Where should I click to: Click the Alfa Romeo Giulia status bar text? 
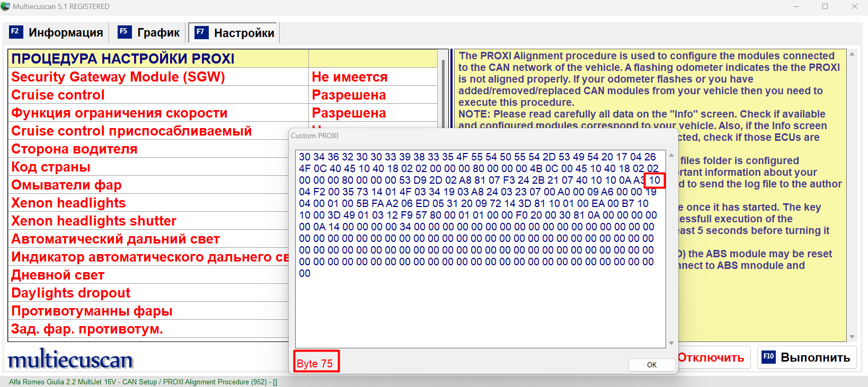pos(143,382)
